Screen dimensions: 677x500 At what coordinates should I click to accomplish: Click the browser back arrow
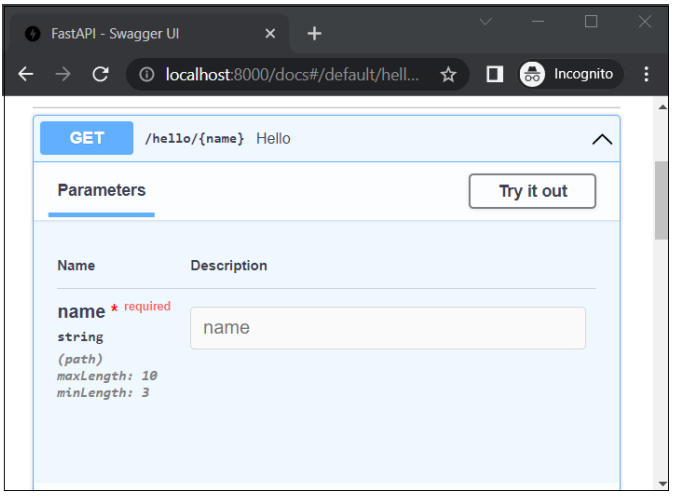(x=26, y=74)
